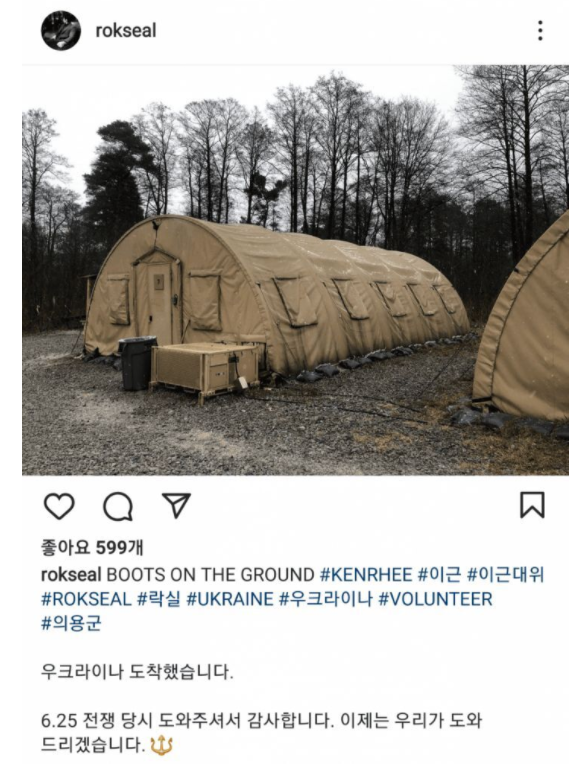582x774 pixels.
Task: Open the #UKRAINE hashtag
Action: [x=230, y=599]
